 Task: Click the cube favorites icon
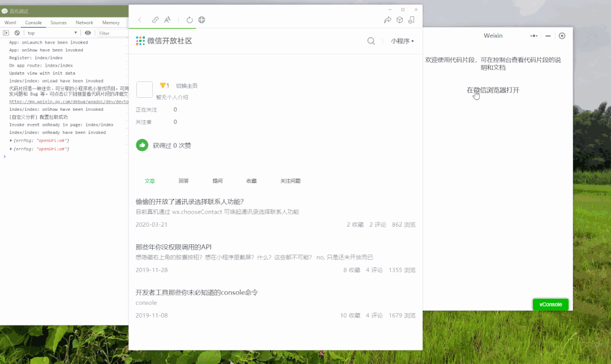pyautogui.click(x=399, y=20)
